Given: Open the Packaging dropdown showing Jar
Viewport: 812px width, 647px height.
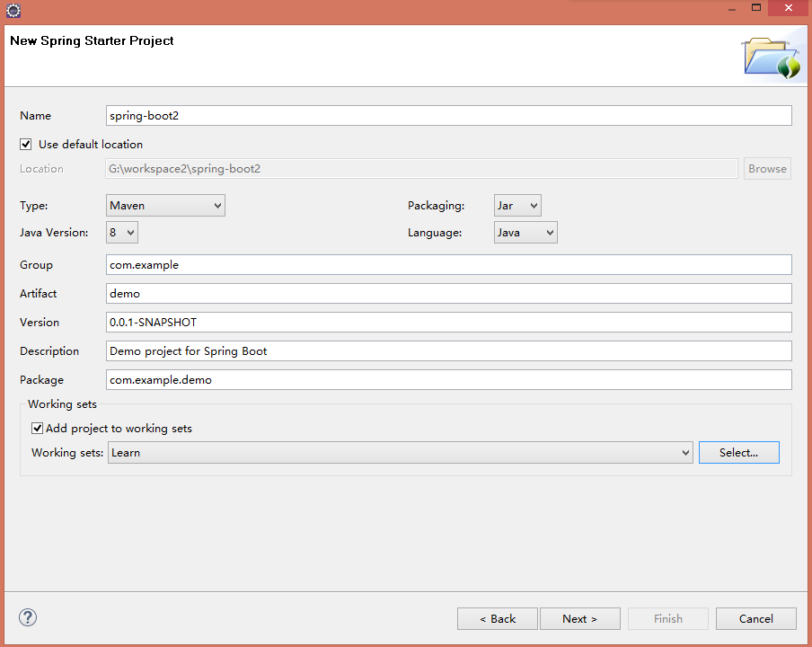Looking at the screenshot, I should (x=517, y=206).
